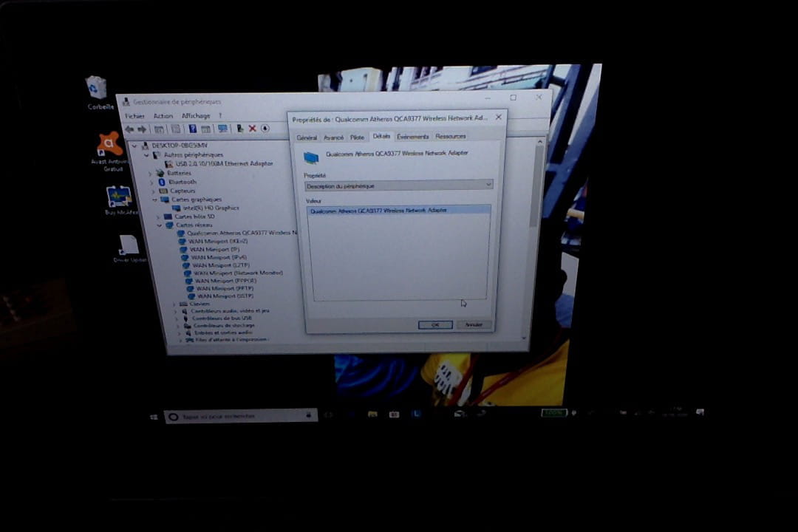Open the Action menu

(x=163, y=116)
